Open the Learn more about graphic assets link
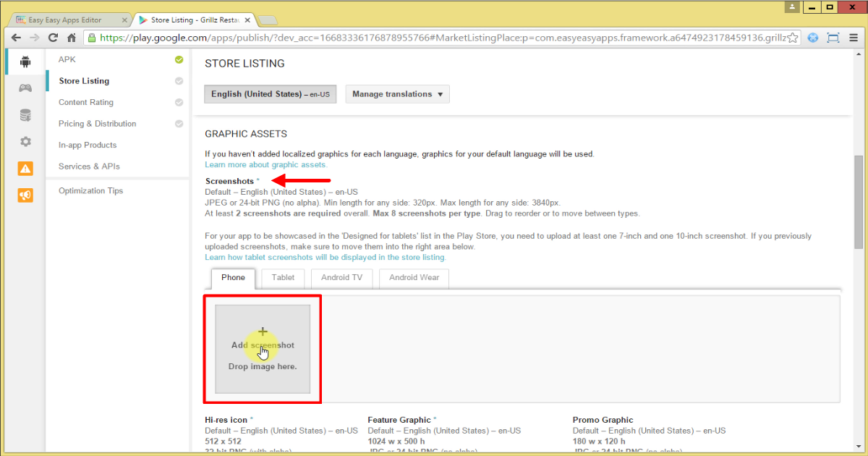Image resolution: width=868 pixels, height=456 pixels. [265, 164]
